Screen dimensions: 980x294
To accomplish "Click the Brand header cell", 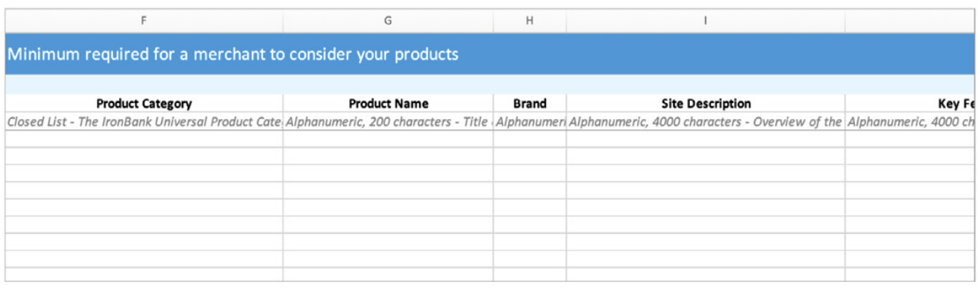I will click(529, 104).
